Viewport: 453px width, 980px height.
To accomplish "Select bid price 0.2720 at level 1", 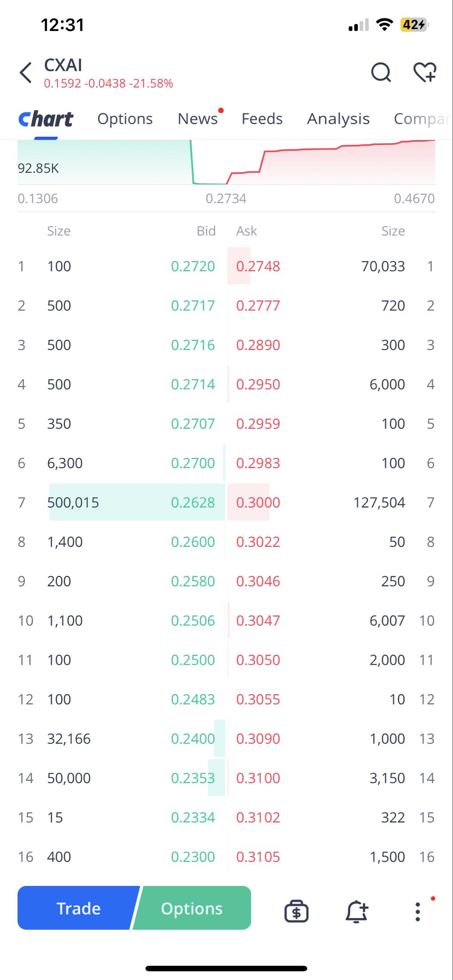I will pyautogui.click(x=193, y=267).
